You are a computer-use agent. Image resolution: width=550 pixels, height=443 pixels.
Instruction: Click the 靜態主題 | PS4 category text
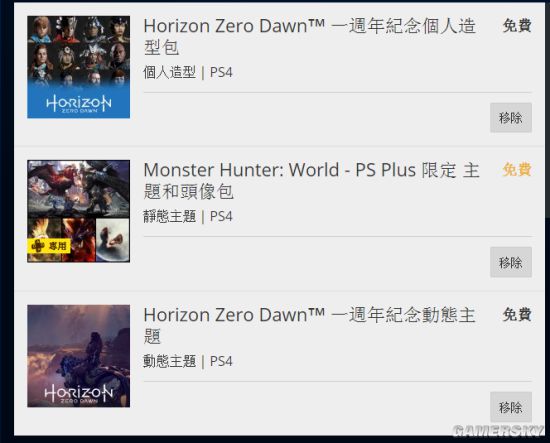pos(188,216)
